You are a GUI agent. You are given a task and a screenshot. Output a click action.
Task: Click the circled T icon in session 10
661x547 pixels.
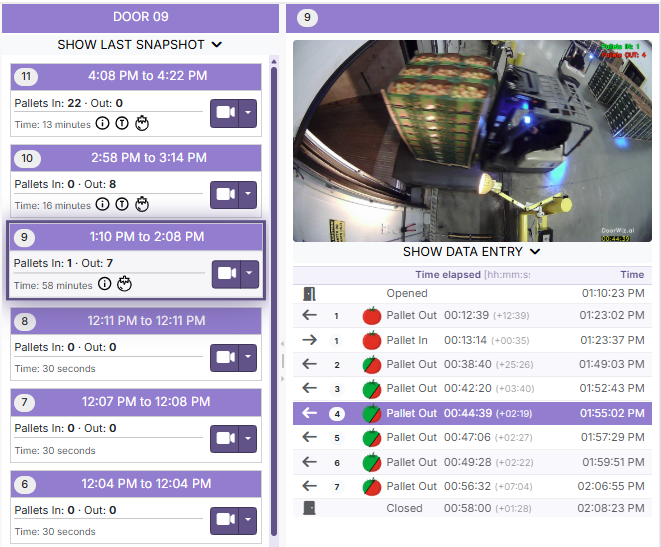122,204
